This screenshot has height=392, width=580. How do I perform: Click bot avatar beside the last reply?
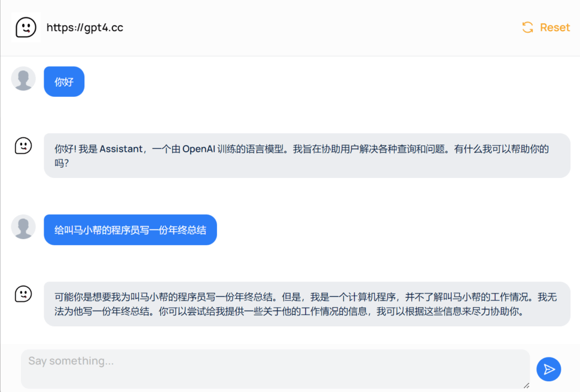click(x=23, y=294)
